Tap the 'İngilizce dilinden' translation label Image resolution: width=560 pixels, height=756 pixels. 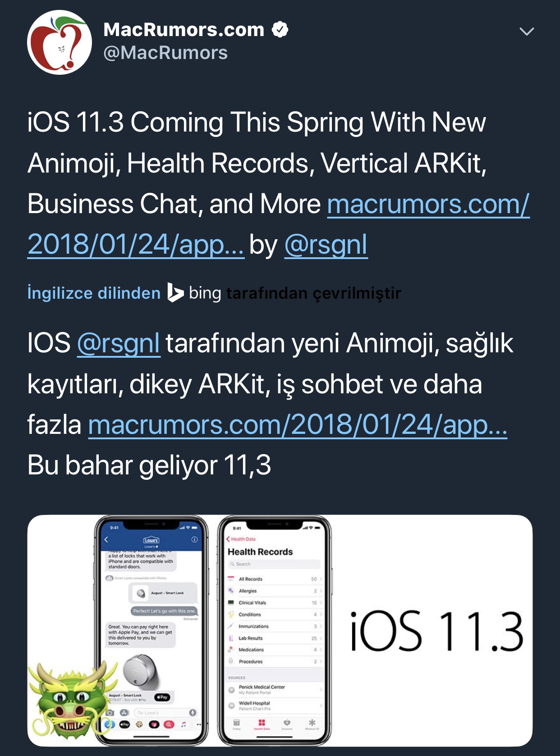(x=94, y=293)
